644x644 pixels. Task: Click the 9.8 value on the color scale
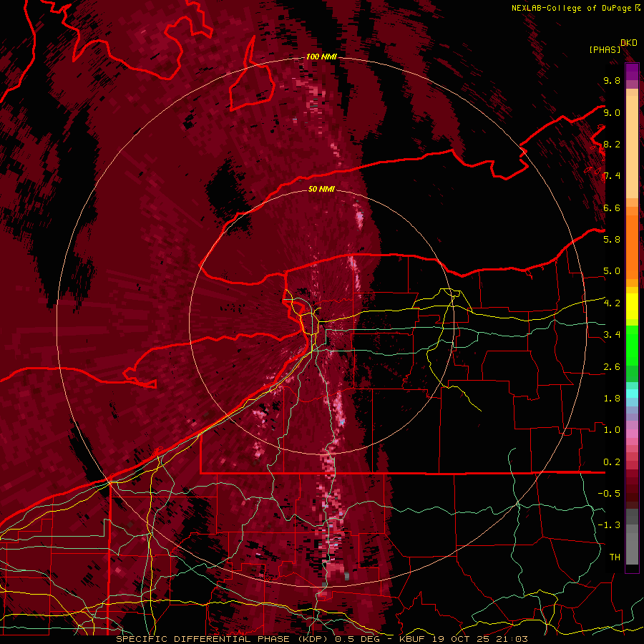coord(612,80)
